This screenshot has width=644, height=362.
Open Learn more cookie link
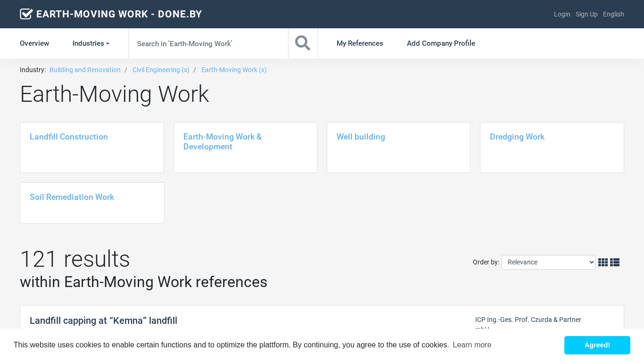(472, 345)
